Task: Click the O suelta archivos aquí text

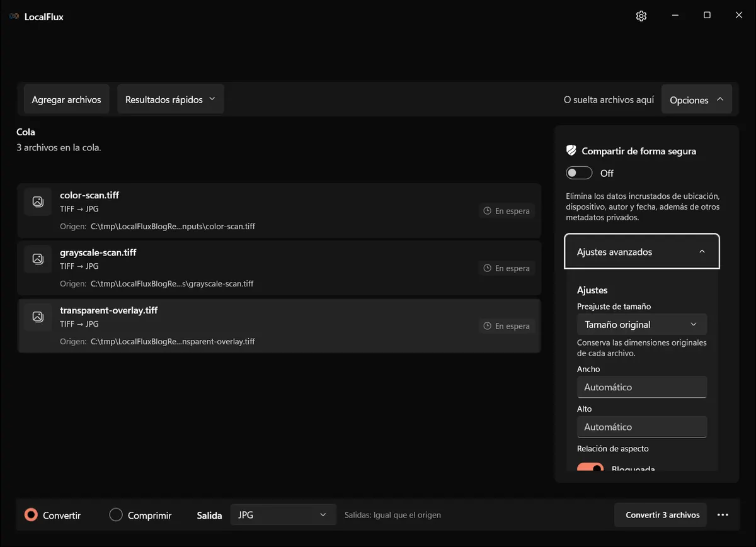Action: (x=609, y=100)
